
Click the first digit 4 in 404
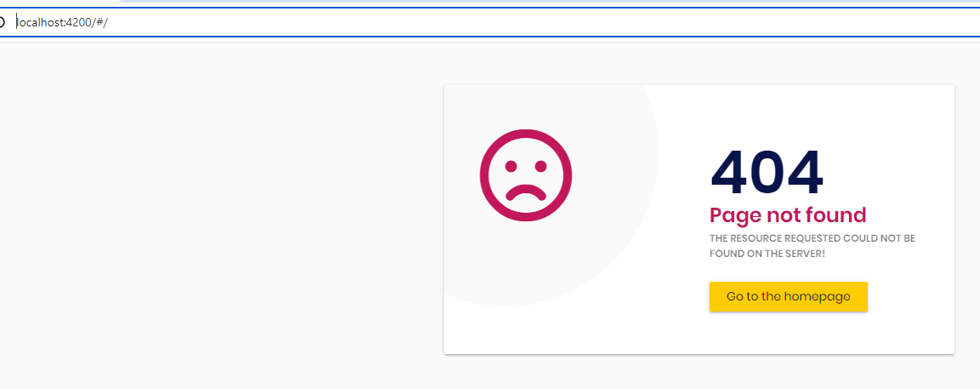(x=728, y=174)
